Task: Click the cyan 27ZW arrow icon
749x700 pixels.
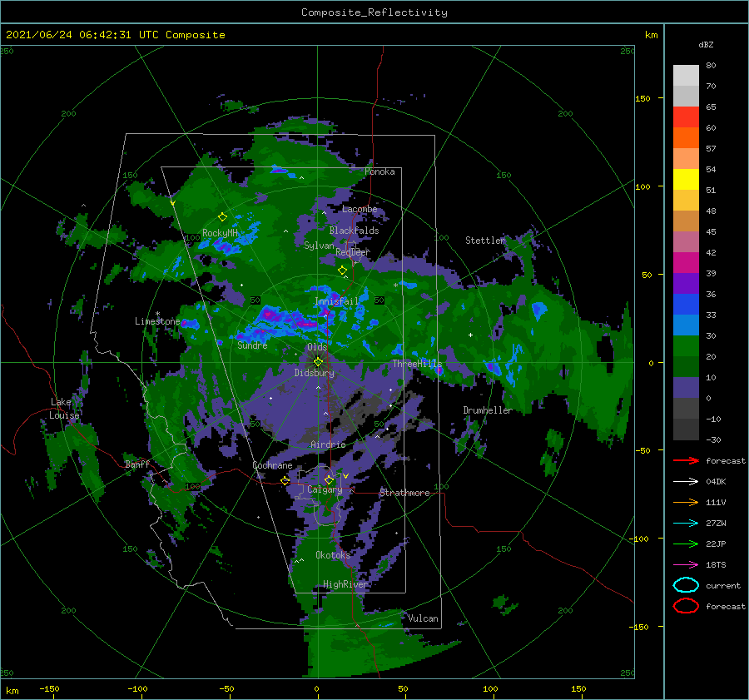Action: click(686, 524)
